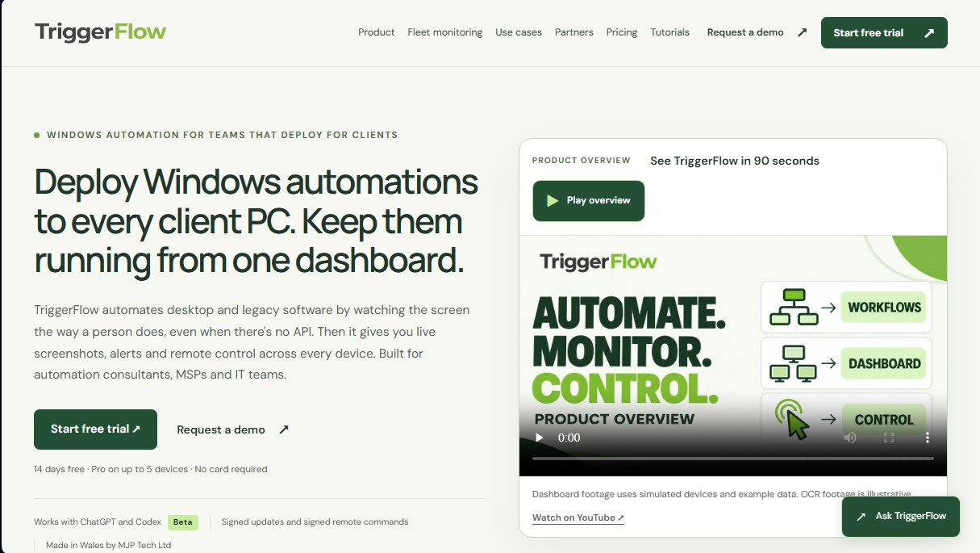Open Tutorials from the navigation bar

point(670,32)
